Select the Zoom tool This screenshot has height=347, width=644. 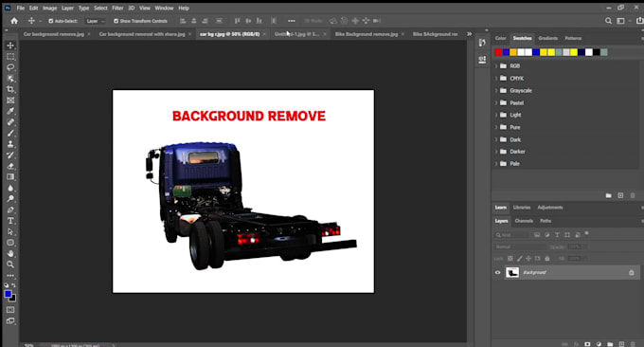(x=10, y=265)
